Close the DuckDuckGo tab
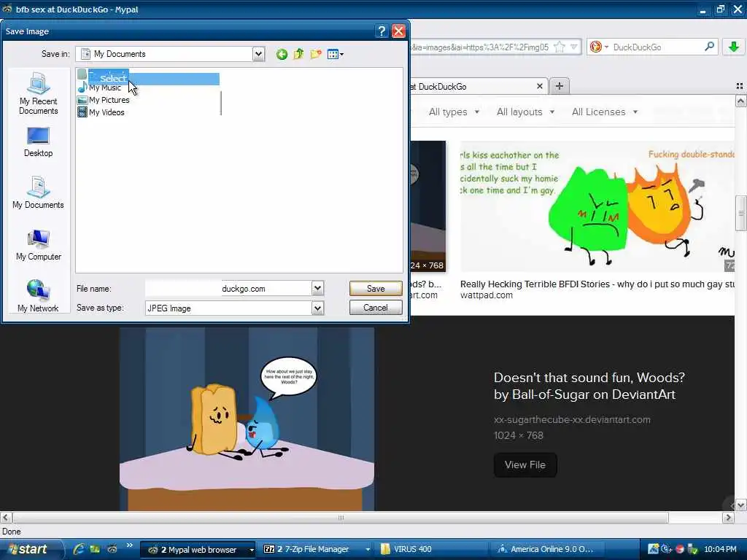This screenshot has width=747, height=560. coord(539,86)
